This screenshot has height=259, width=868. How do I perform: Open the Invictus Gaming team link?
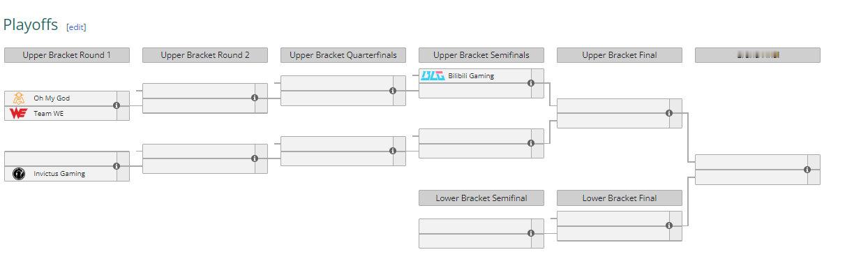pos(59,174)
